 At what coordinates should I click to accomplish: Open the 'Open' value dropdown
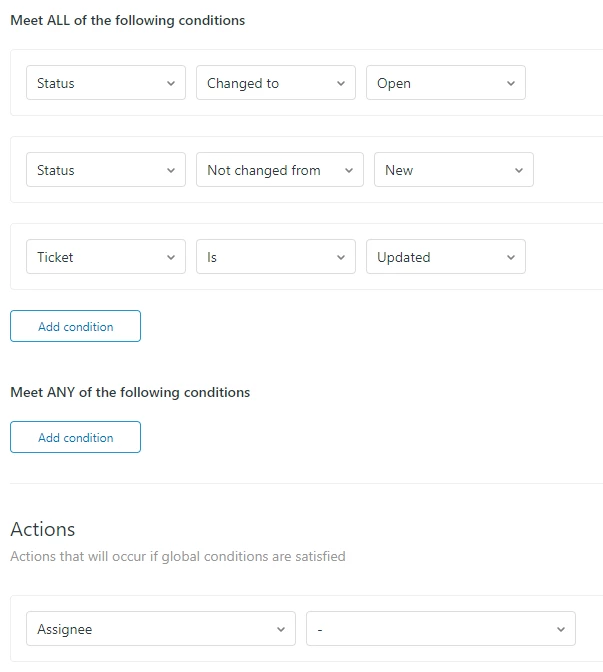point(445,83)
